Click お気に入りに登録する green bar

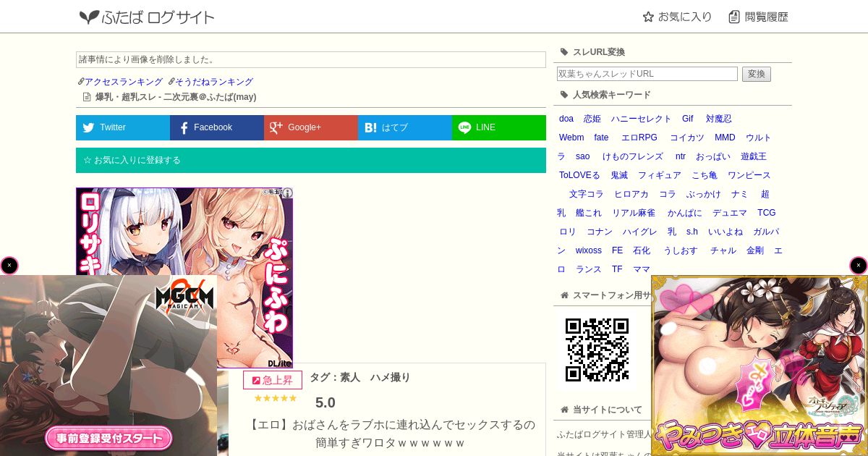[x=311, y=160]
